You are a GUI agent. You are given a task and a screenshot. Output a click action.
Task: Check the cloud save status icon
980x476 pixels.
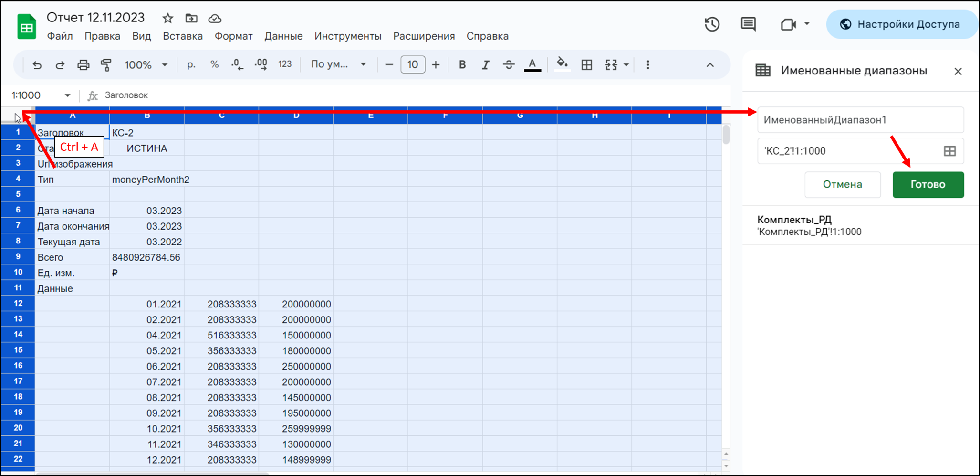pos(215,19)
